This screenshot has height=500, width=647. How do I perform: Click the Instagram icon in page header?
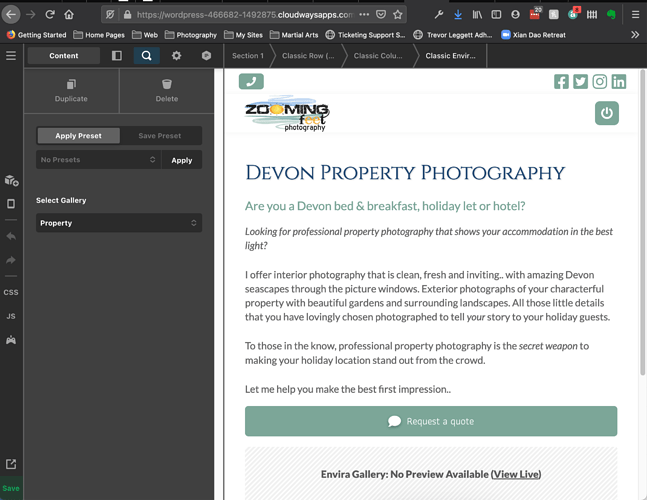tap(600, 82)
